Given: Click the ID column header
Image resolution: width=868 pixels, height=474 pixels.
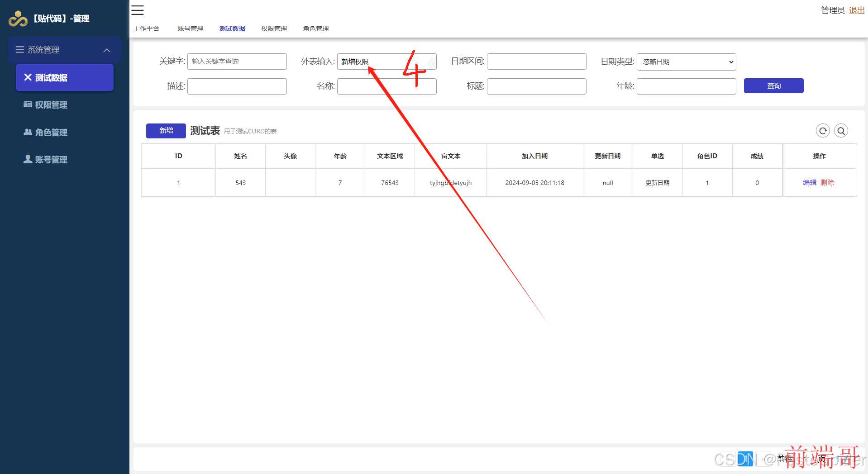Looking at the screenshot, I should click(178, 156).
